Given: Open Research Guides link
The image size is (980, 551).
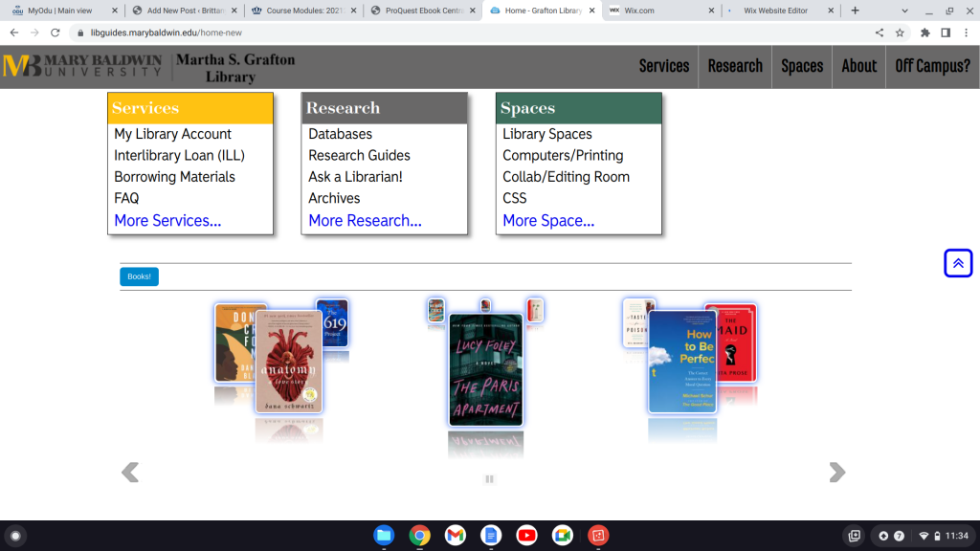Looking at the screenshot, I should click(360, 155).
